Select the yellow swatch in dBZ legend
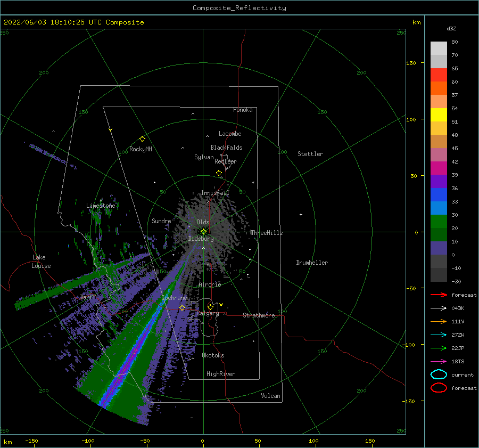479x448 pixels. click(439, 115)
